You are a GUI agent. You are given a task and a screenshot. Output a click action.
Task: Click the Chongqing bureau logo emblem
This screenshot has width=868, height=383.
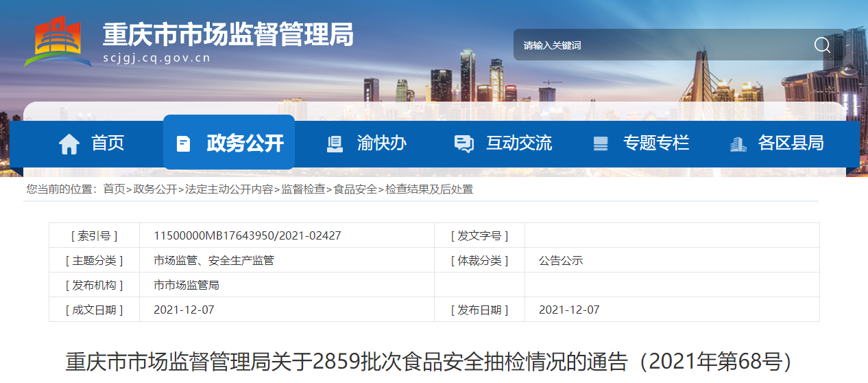pyautogui.click(x=58, y=42)
